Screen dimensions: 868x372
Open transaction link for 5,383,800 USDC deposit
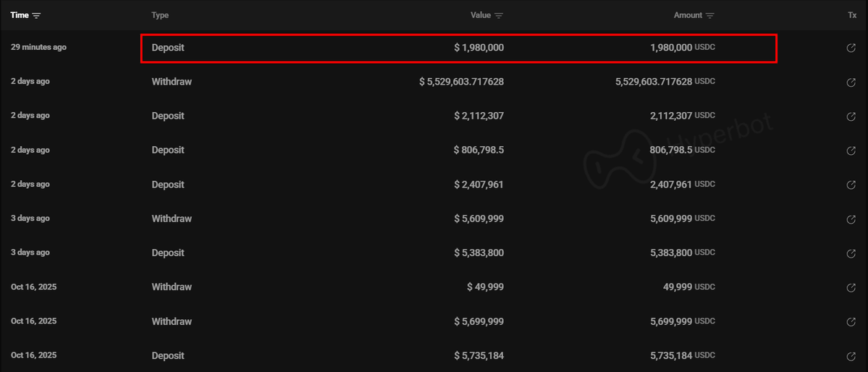[851, 253]
